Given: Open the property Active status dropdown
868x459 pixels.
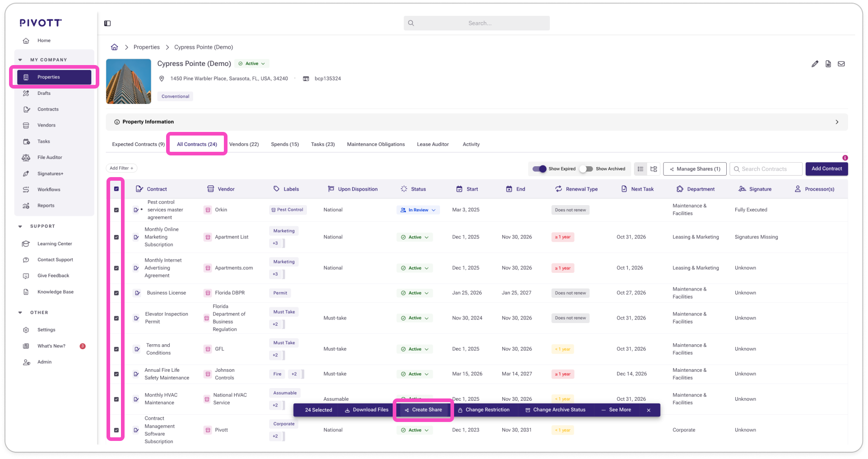Looking at the screenshot, I should [252, 64].
